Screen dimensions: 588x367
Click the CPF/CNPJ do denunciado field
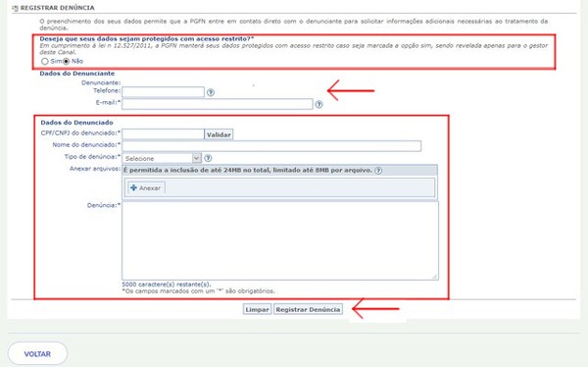(x=163, y=134)
